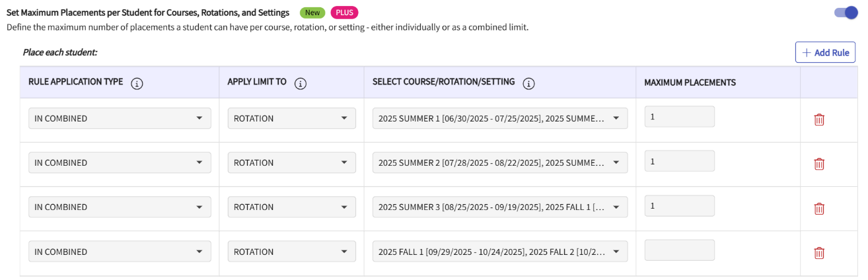Image resolution: width=868 pixels, height=280 pixels.
Task: Click the empty Maximum Placements field
Action: tap(679, 250)
